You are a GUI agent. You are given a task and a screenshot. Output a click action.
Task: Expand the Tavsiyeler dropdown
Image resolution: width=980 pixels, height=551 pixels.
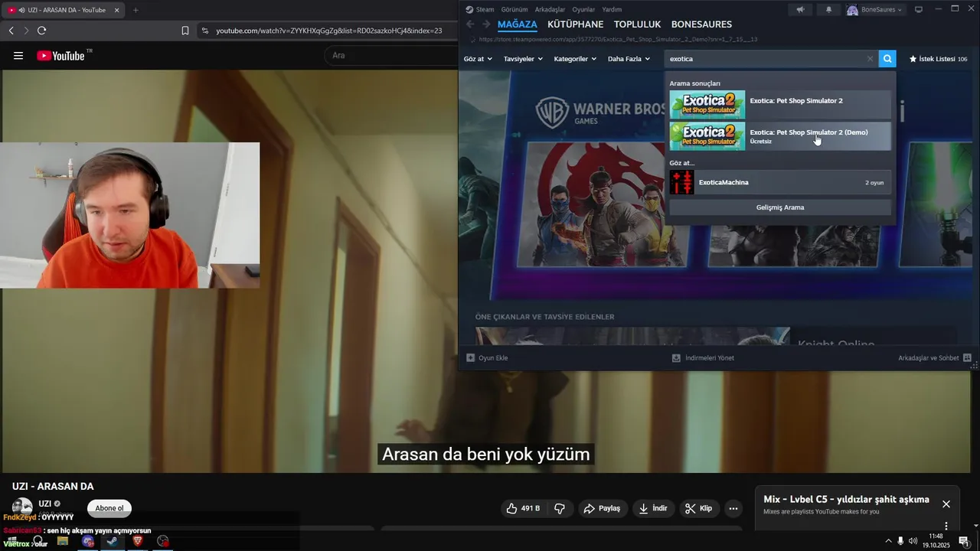(523, 59)
